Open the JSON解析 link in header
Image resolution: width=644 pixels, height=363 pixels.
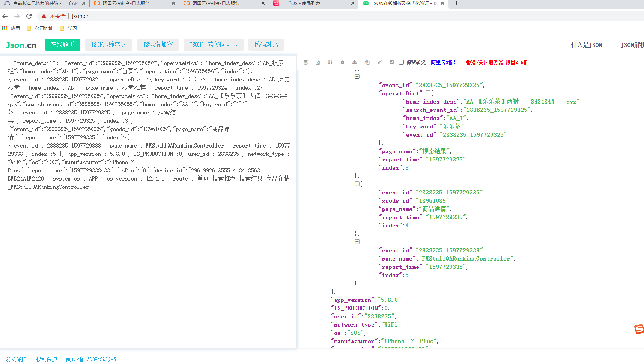click(632, 45)
